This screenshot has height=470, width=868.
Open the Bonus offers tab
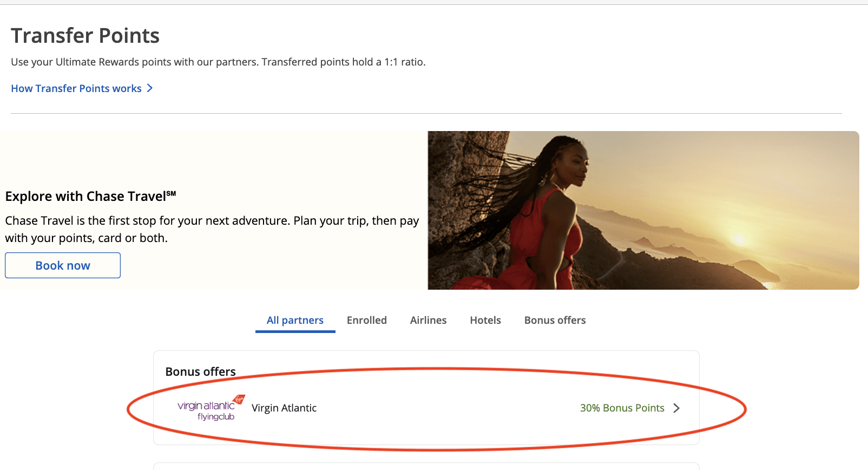tap(555, 320)
